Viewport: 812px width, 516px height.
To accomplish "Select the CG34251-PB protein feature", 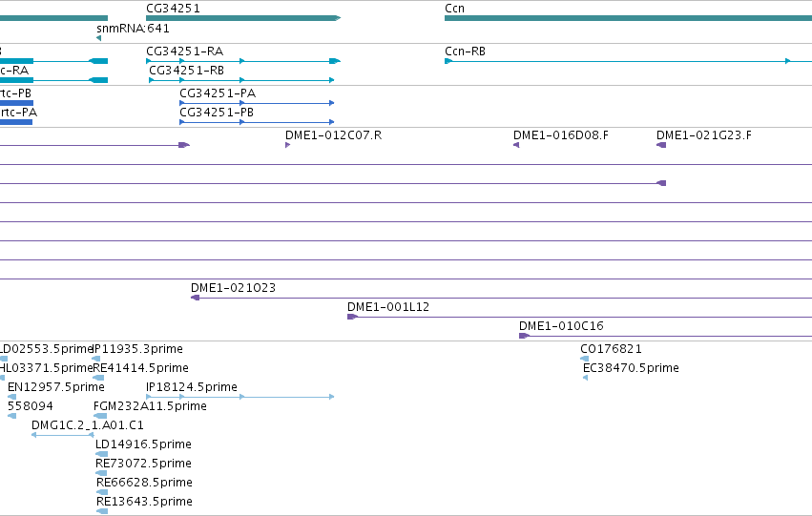I will (257, 122).
